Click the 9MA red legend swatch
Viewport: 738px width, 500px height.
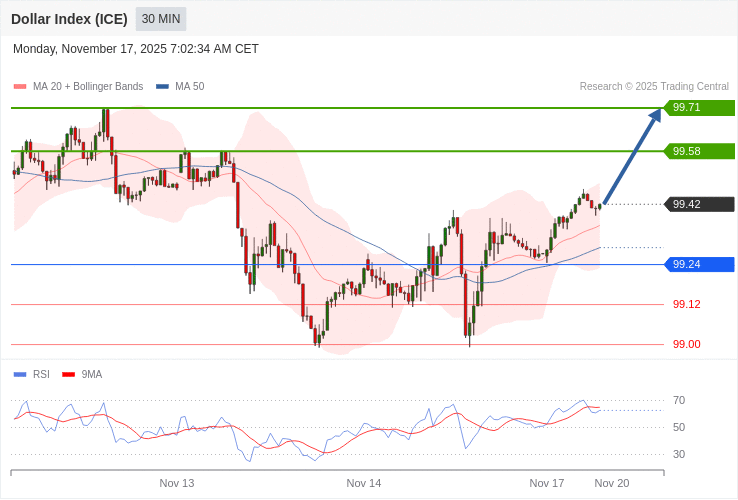pyautogui.click(x=68, y=375)
